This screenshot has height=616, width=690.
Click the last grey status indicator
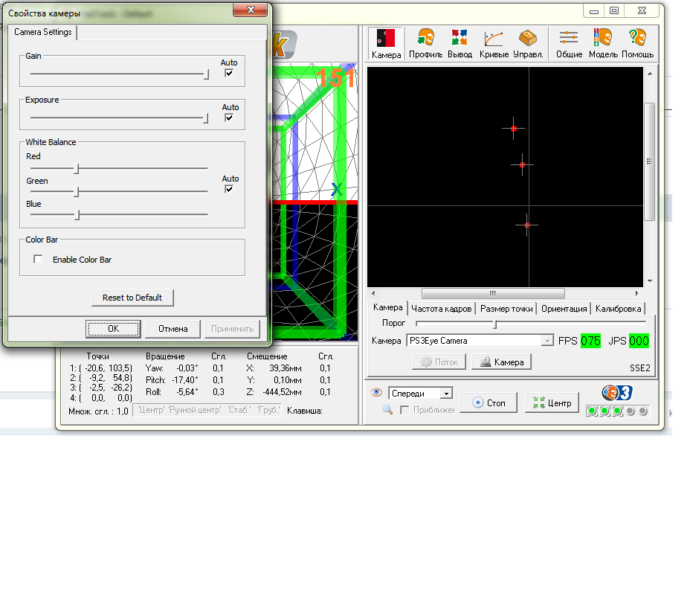(x=643, y=411)
